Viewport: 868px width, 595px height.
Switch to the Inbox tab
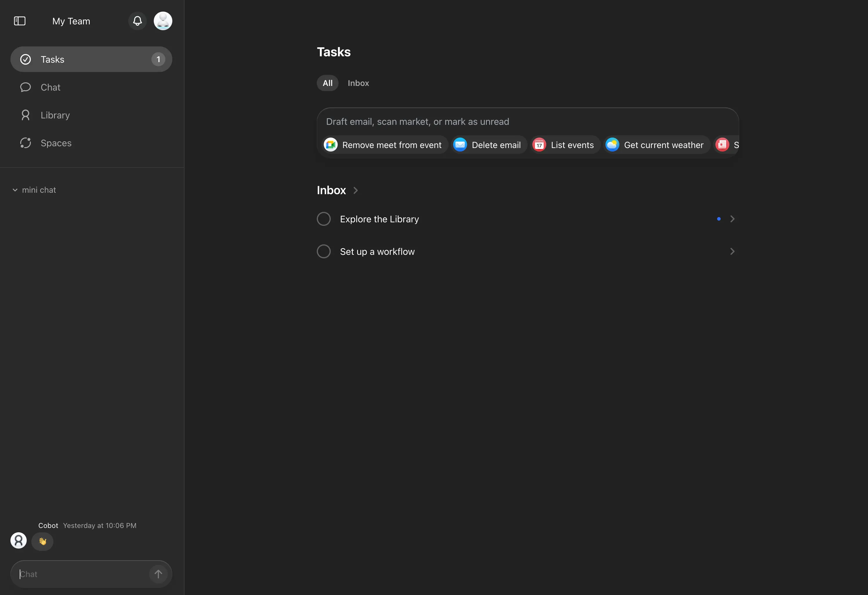358,83
